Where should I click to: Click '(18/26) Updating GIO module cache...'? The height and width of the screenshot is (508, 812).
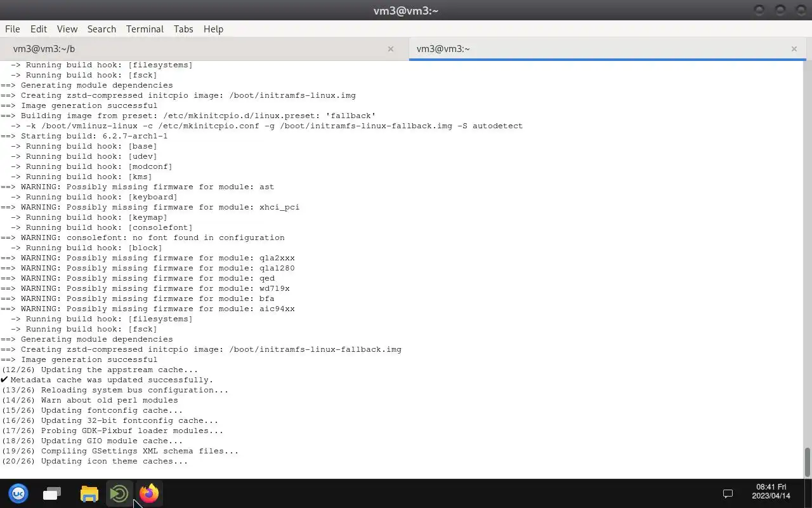click(x=92, y=441)
